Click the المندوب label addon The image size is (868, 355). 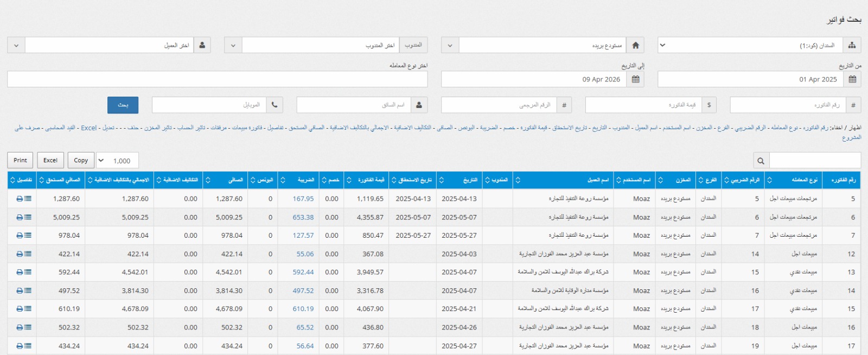point(413,45)
